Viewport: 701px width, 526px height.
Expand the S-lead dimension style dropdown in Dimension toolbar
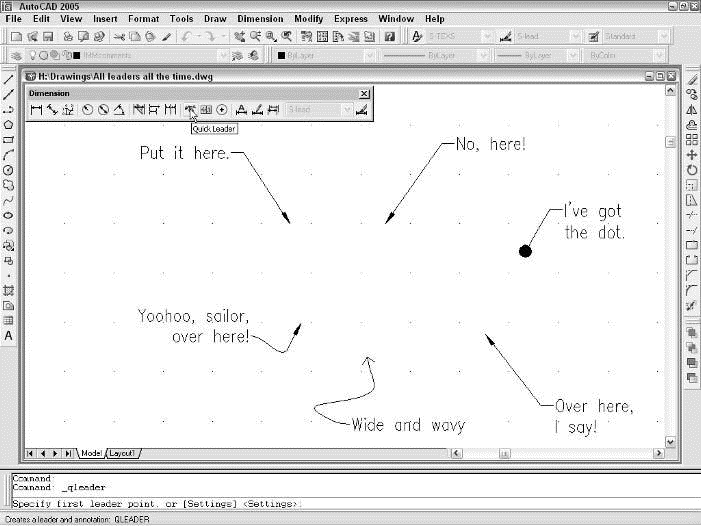tap(347, 110)
